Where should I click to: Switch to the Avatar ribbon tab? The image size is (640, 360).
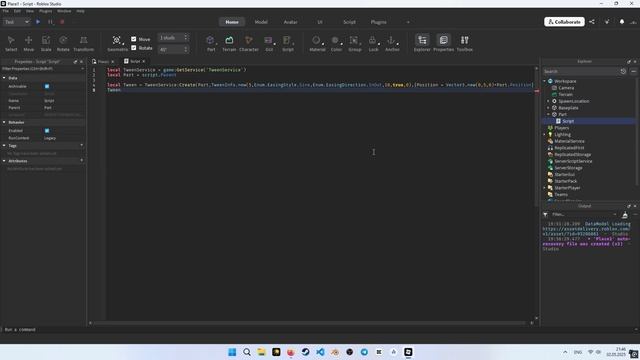291,22
